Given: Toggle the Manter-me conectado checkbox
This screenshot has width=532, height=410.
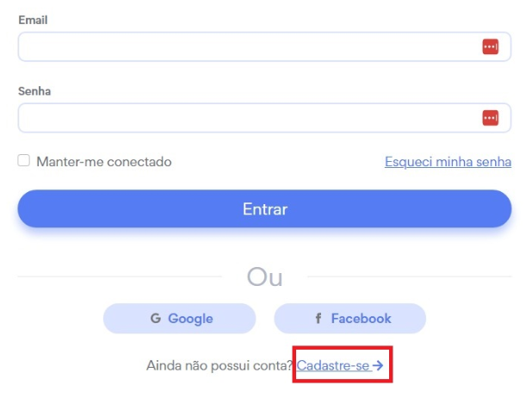Looking at the screenshot, I should tap(24, 161).
